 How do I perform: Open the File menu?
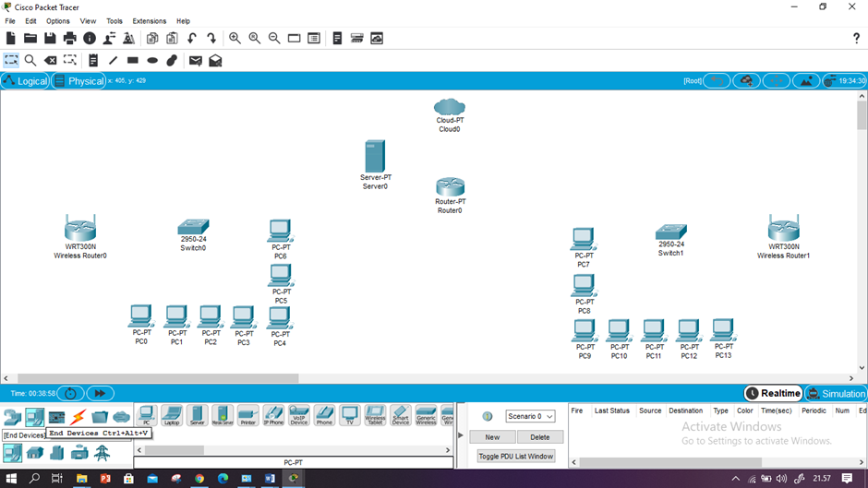pyautogui.click(x=10, y=21)
